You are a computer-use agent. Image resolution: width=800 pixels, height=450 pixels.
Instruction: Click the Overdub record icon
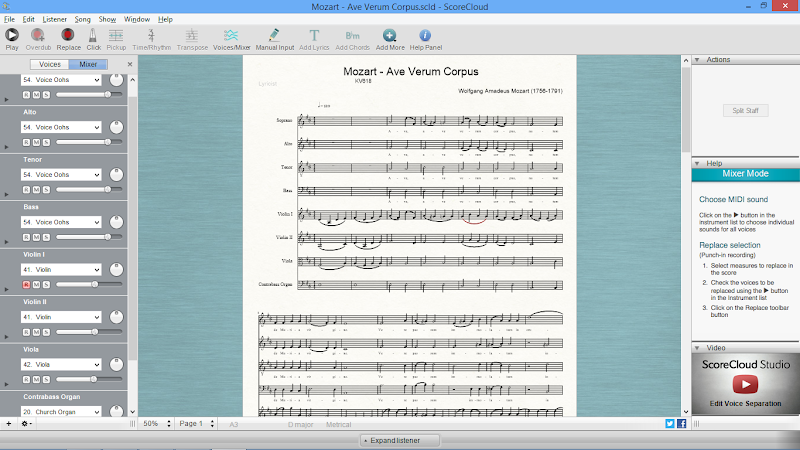pos(38,35)
